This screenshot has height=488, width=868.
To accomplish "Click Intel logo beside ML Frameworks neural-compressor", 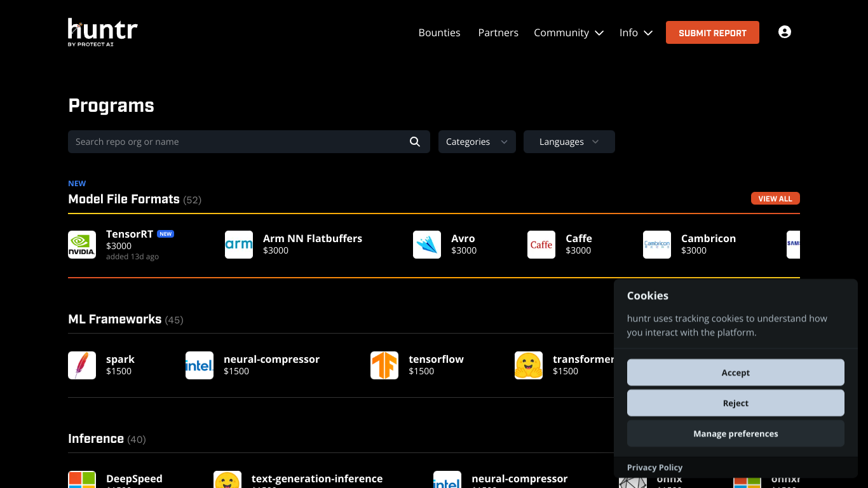I will tap(200, 365).
